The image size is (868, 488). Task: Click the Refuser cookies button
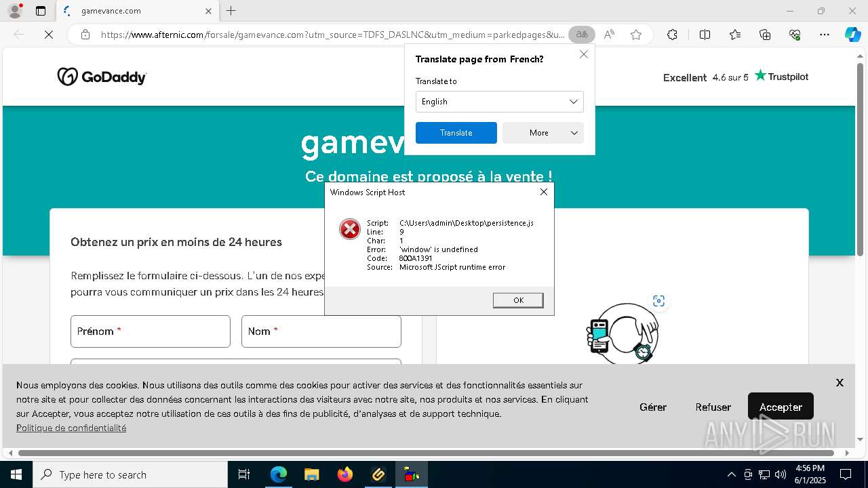point(713,407)
